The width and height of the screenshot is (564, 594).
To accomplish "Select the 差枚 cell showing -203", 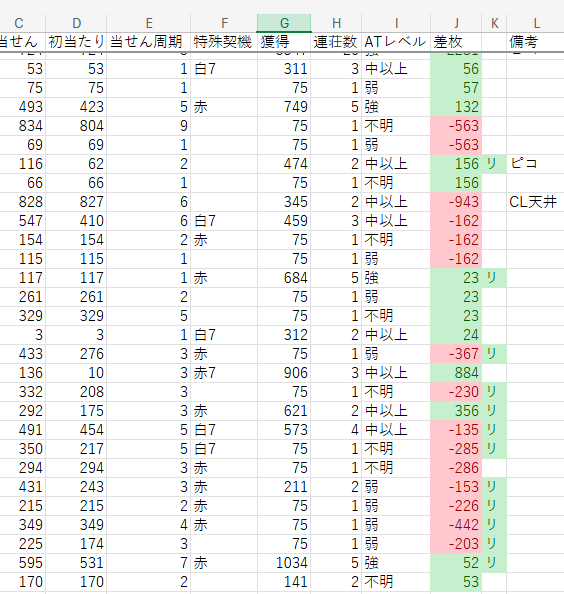I will click(x=456, y=544).
